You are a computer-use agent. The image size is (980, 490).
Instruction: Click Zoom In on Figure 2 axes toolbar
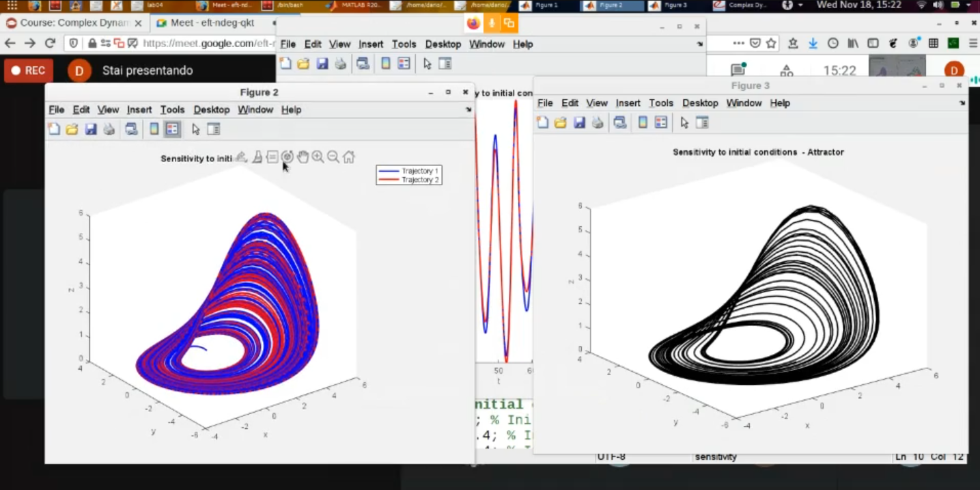pos(318,157)
